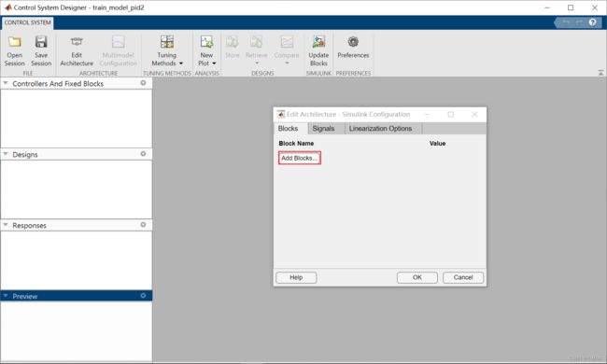Image resolution: width=607 pixels, height=364 pixels.
Task: Click the Add Blocks... button
Action: point(299,158)
